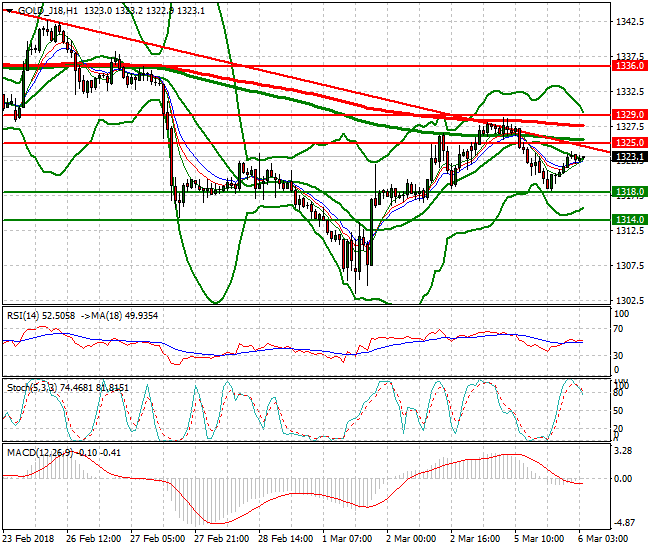Click the 28 Feb 14:00 time label
The image size is (650, 550).
coord(286,539)
